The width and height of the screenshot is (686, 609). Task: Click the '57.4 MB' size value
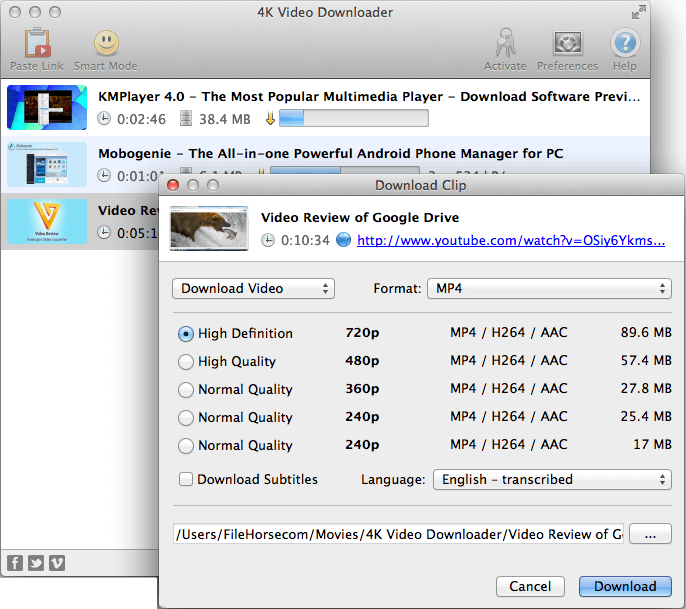pyautogui.click(x=646, y=360)
